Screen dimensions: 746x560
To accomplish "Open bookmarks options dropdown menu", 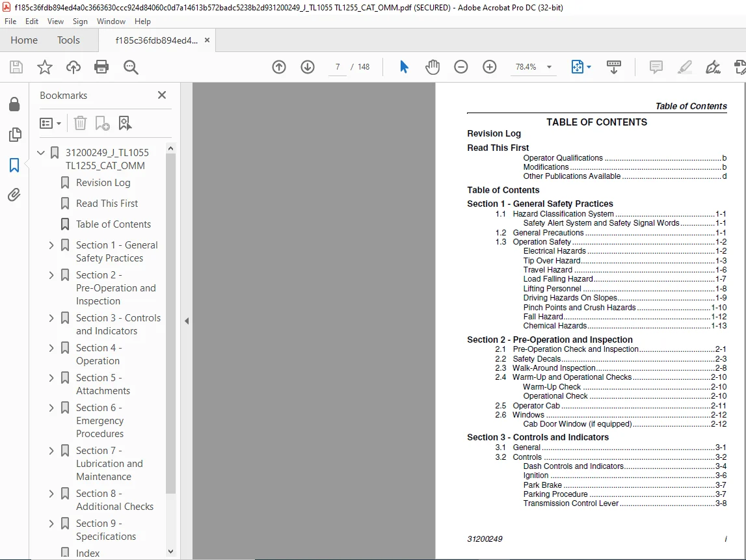I will (x=51, y=124).
